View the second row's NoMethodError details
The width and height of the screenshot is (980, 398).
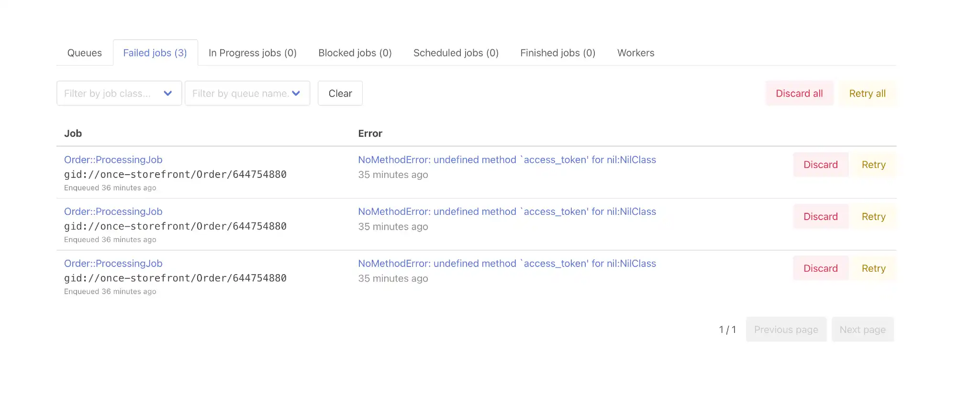tap(507, 211)
